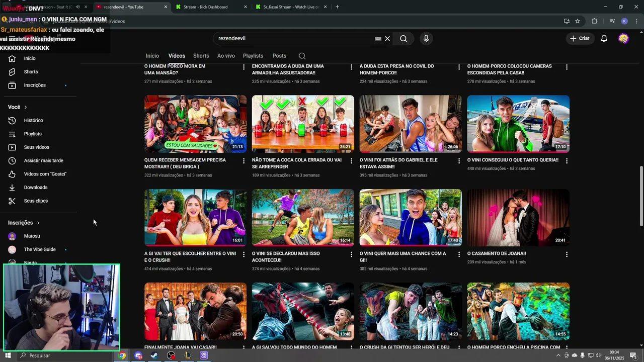Click the search magnifier button

404,39
